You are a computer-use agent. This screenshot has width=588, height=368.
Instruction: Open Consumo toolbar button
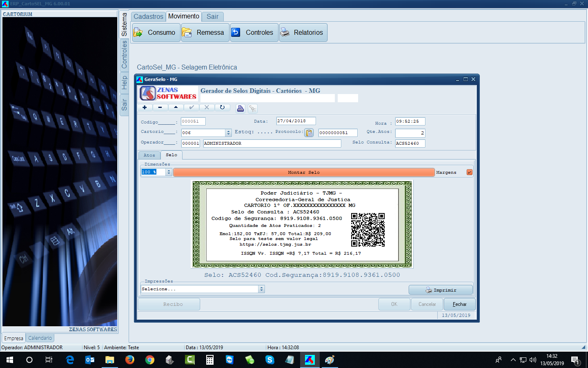coord(156,32)
